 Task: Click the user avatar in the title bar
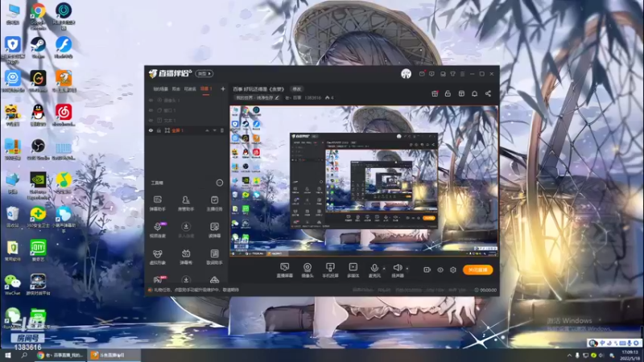coord(406,74)
